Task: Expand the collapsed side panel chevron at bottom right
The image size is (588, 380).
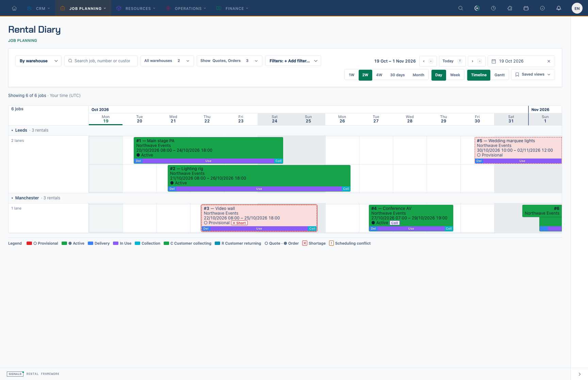Action: (579, 374)
